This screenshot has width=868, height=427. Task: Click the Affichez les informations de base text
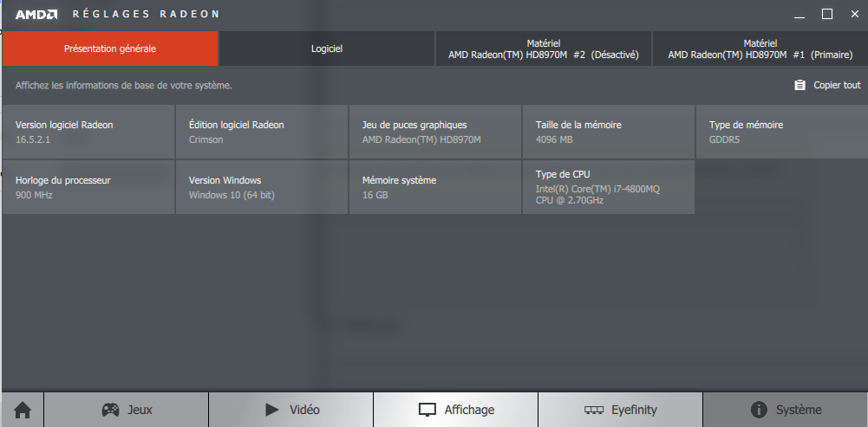click(123, 86)
